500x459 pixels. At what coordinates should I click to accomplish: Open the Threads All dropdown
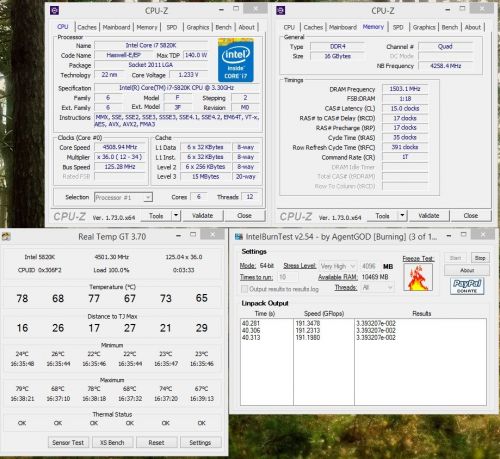click(x=377, y=287)
